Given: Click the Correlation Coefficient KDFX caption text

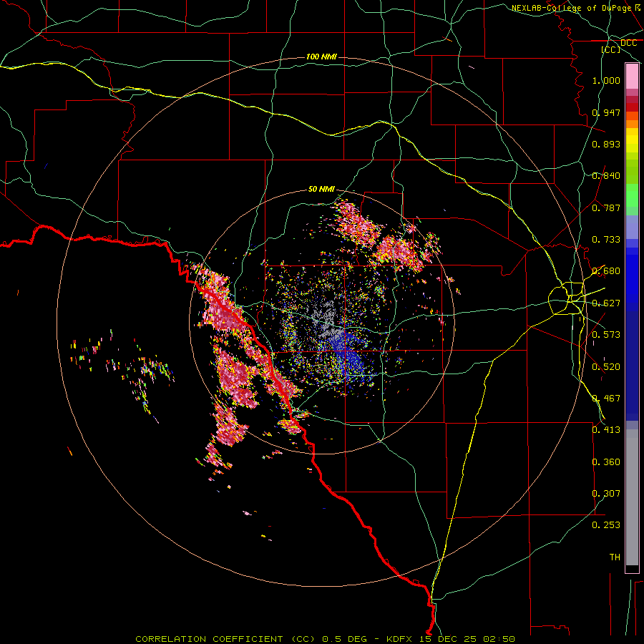Looking at the screenshot, I should point(325,639).
